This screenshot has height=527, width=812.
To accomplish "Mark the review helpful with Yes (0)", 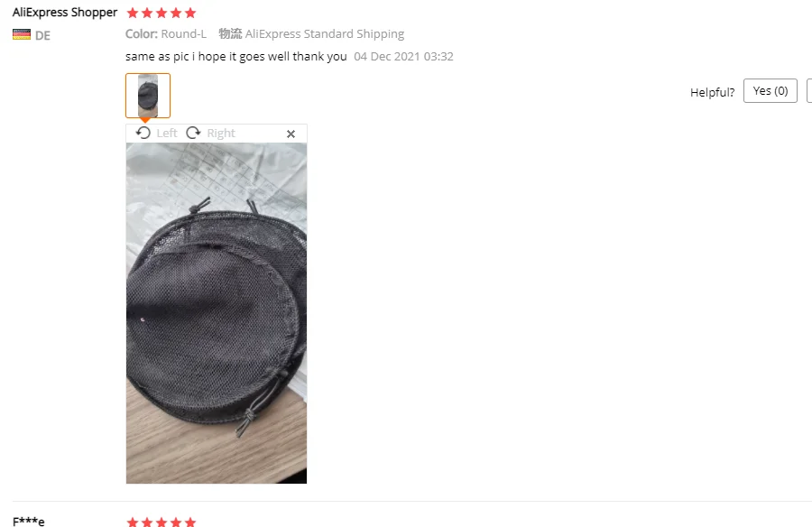I will tap(770, 90).
